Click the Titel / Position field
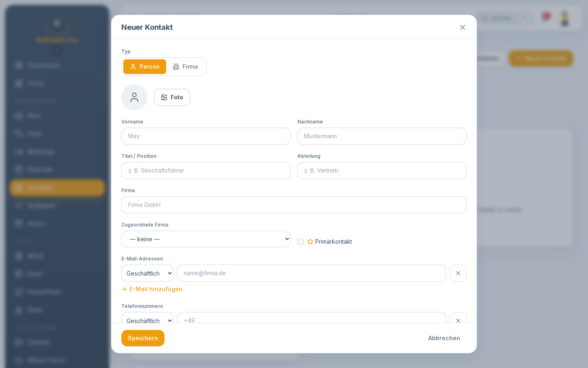The image size is (588, 368). coord(206,171)
